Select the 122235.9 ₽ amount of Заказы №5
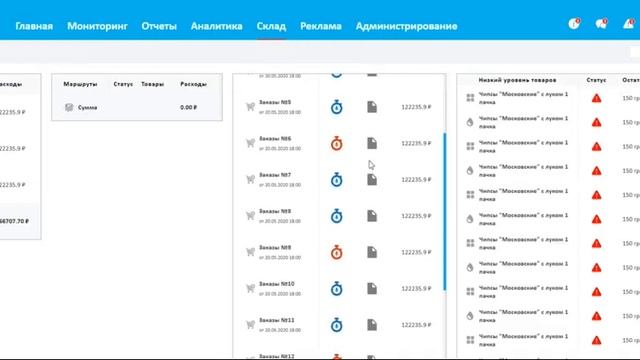 click(416, 107)
